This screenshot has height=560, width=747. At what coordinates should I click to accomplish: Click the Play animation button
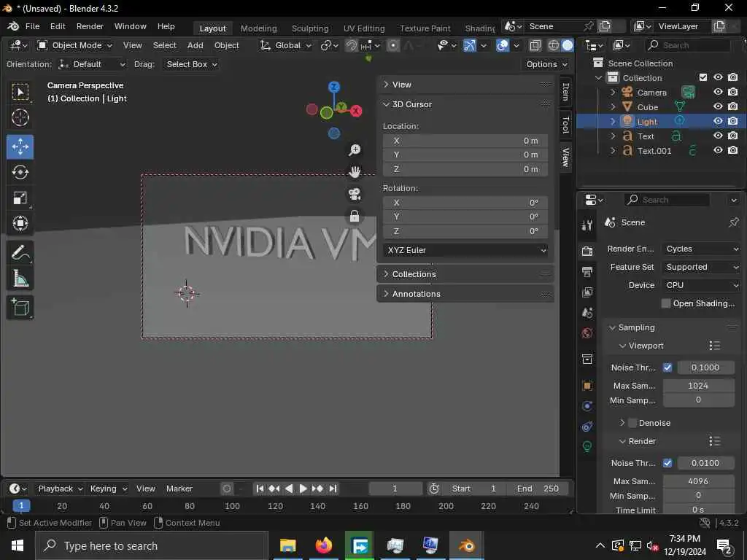303,489
